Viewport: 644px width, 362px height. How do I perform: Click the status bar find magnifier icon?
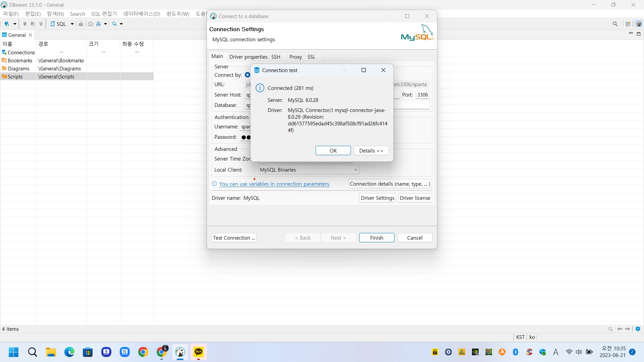(x=610, y=329)
